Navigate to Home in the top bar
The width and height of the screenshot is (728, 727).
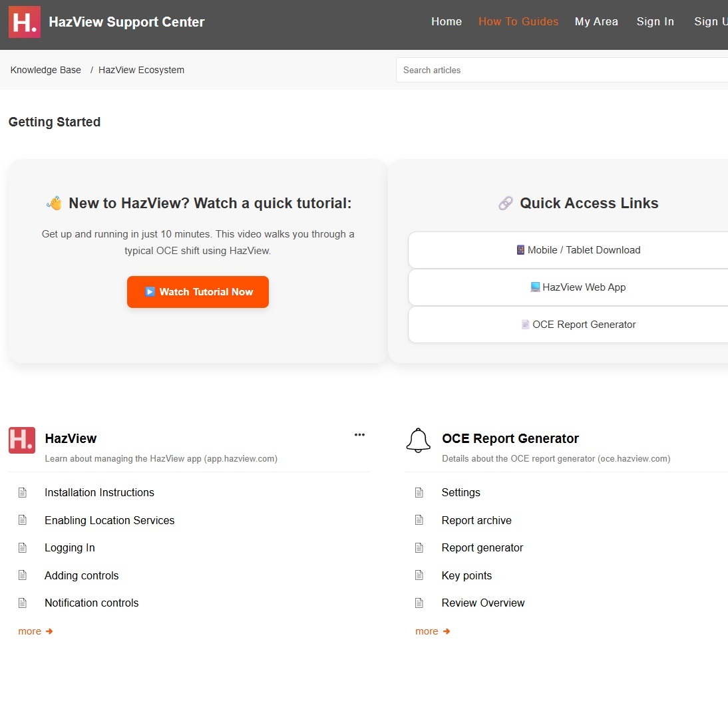[x=447, y=22]
